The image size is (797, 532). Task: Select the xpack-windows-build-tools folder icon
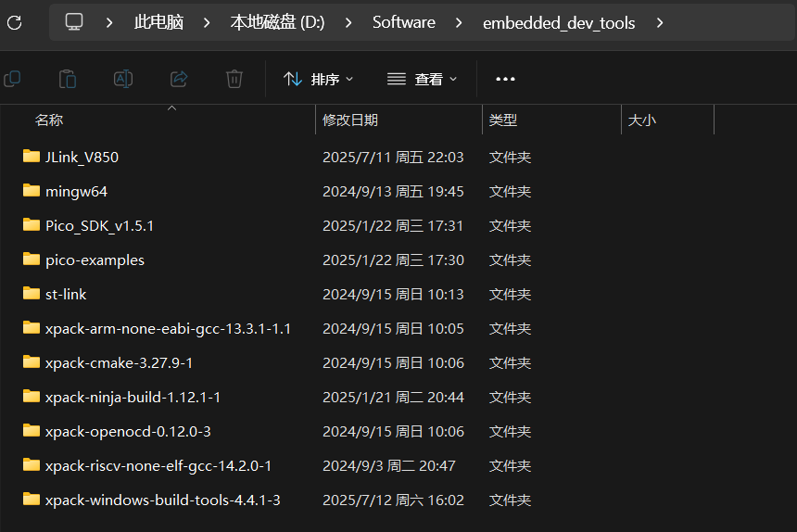click(x=32, y=499)
